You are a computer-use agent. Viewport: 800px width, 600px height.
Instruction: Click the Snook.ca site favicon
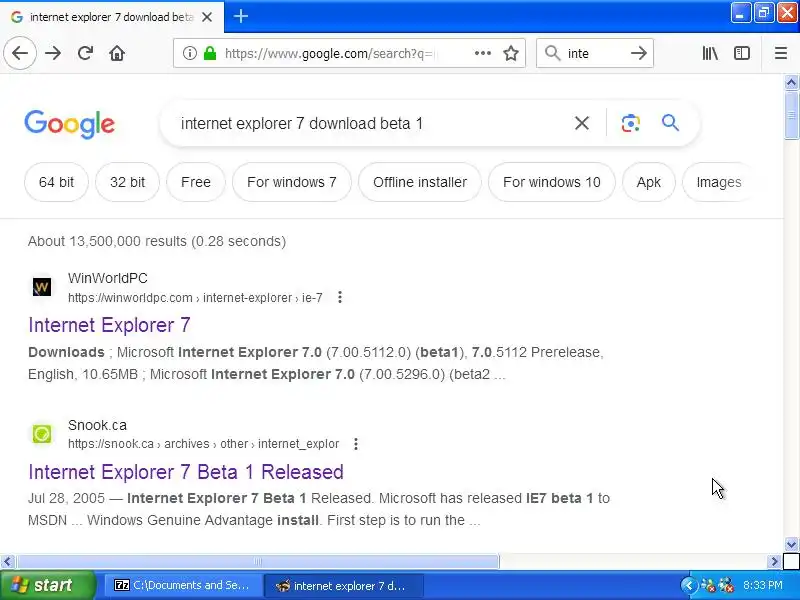[42, 434]
